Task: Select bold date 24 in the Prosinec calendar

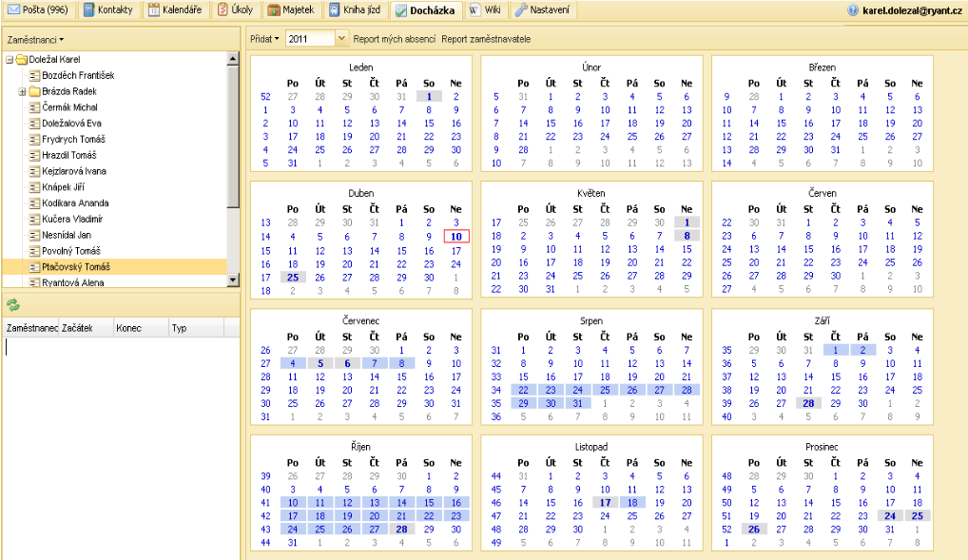Action: pyautogui.click(x=890, y=516)
